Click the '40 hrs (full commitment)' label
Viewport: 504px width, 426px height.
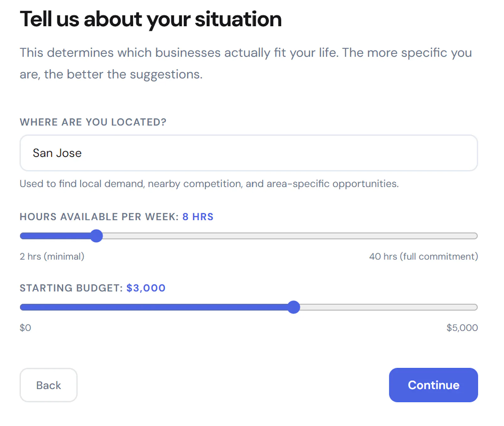(x=424, y=256)
